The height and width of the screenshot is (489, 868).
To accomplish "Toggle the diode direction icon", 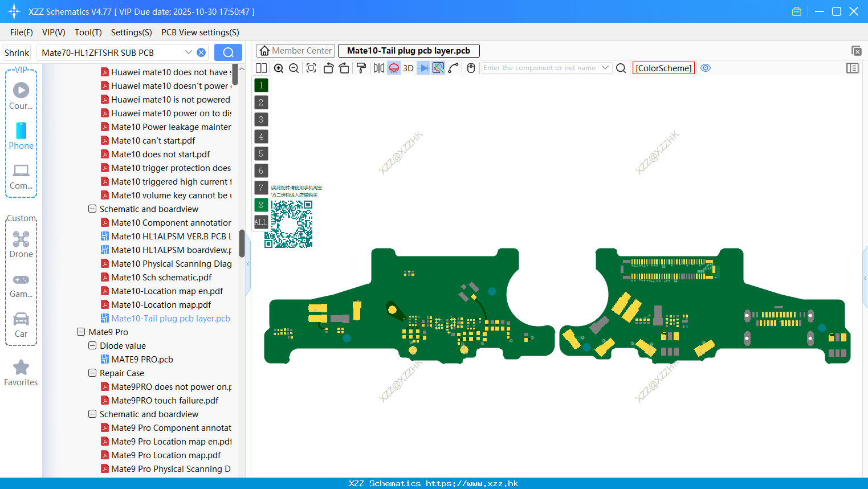I will pyautogui.click(x=423, y=68).
